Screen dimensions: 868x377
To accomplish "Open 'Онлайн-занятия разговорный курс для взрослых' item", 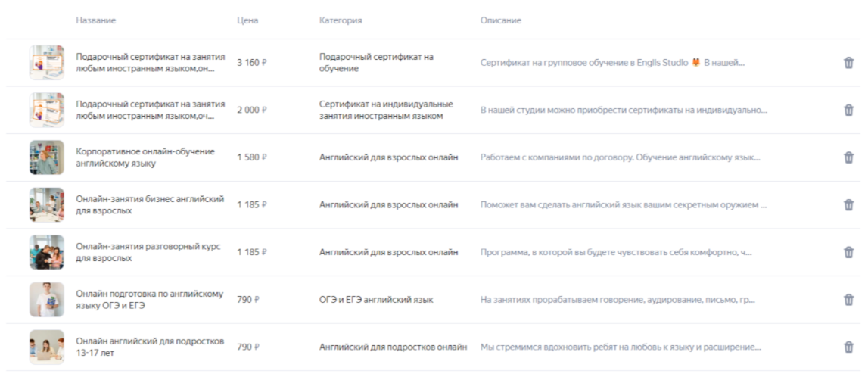I will tap(148, 252).
